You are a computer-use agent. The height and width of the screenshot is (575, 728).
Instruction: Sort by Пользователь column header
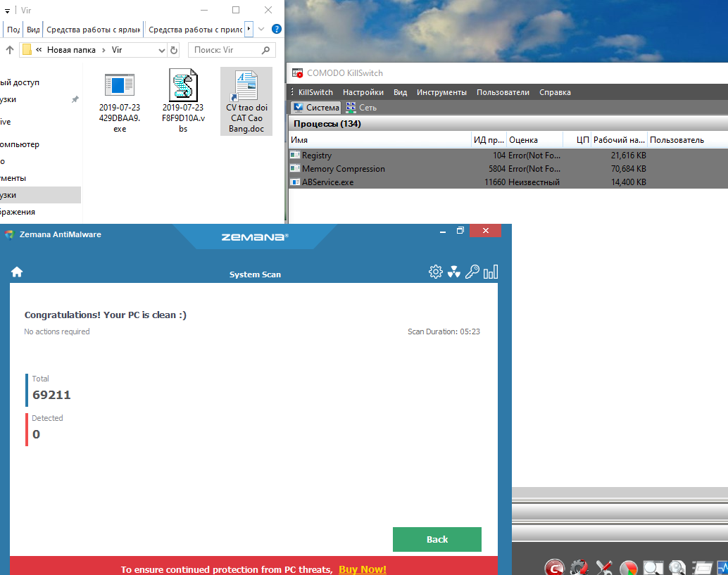[688, 139]
